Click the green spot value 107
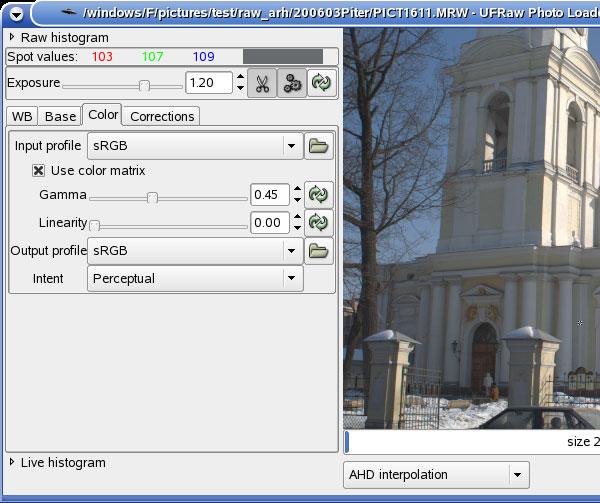This screenshot has width=600, height=503. 152,57
